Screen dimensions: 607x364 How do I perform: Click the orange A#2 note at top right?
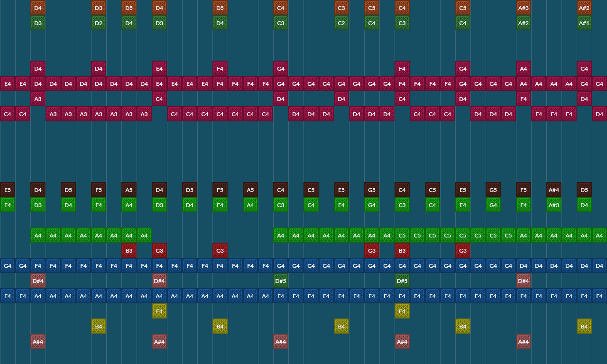[x=584, y=8]
